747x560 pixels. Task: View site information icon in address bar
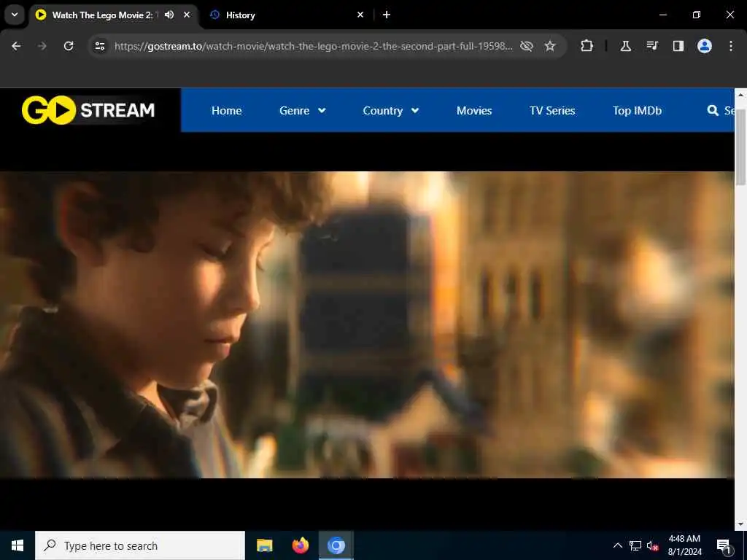point(99,46)
